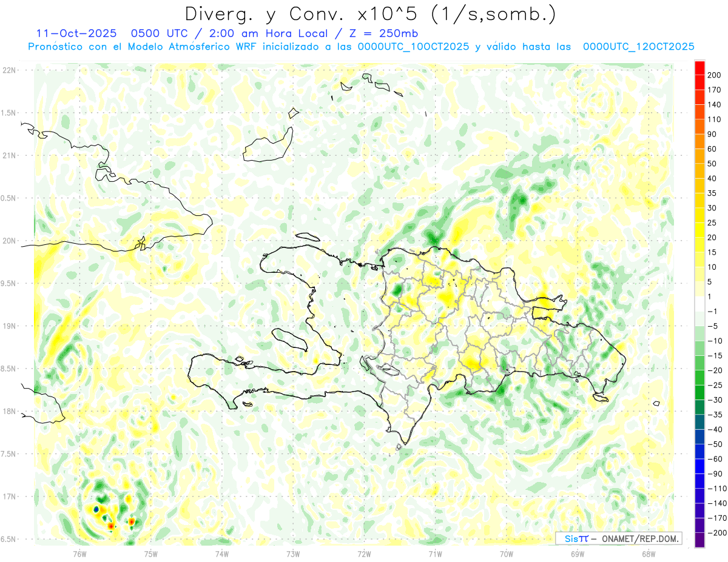Viewport: 728px width, 562px height.
Task: Click the "-60" color scale value
Action: [x=715, y=459]
